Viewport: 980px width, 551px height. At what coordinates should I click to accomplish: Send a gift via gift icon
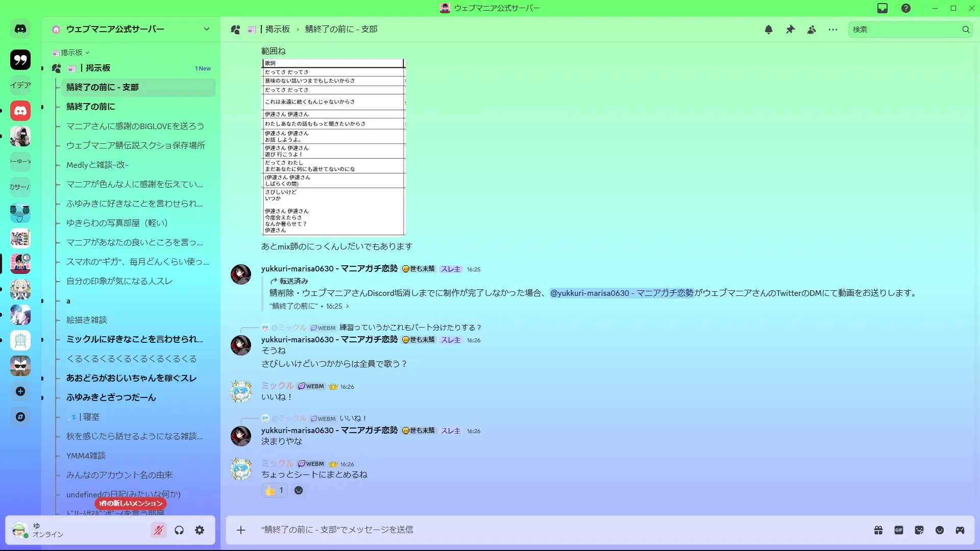pyautogui.click(x=878, y=530)
